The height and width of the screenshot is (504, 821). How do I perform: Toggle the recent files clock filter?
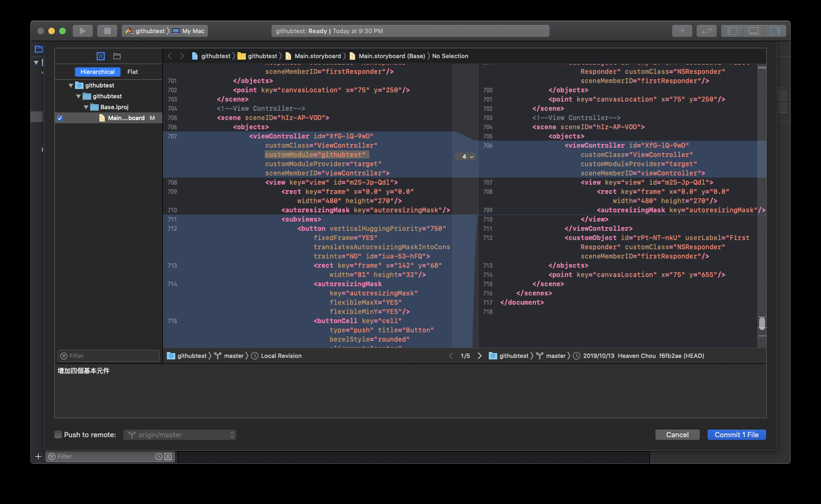[x=159, y=456]
